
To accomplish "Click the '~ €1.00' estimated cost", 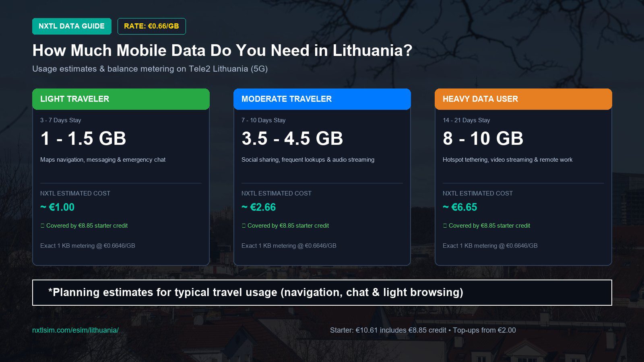I will (x=57, y=207).
